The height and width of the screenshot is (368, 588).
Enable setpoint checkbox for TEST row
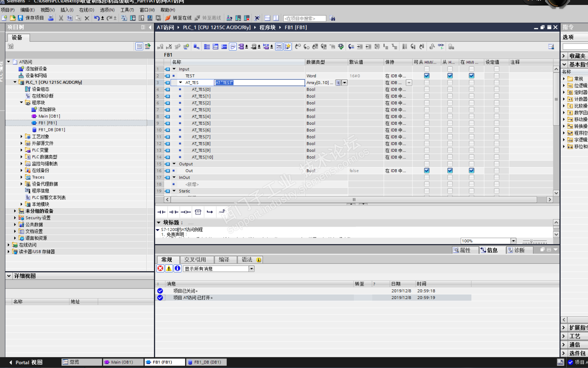(x=496, y=76)
